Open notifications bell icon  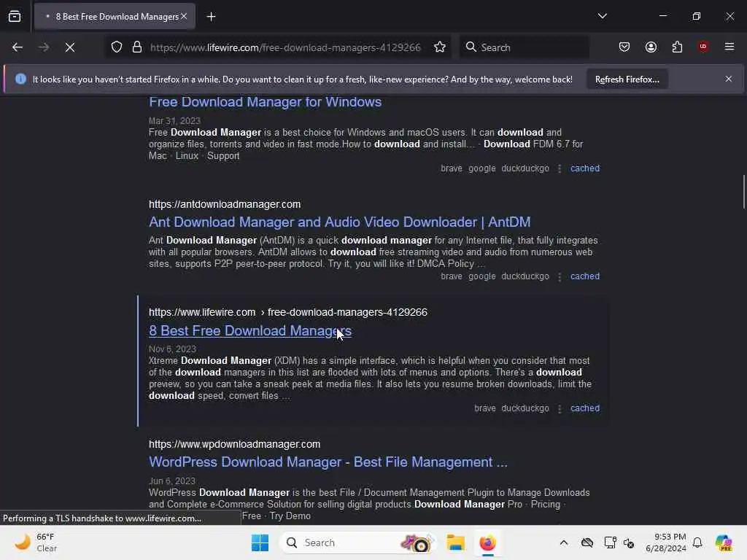(x=697, y=542)
